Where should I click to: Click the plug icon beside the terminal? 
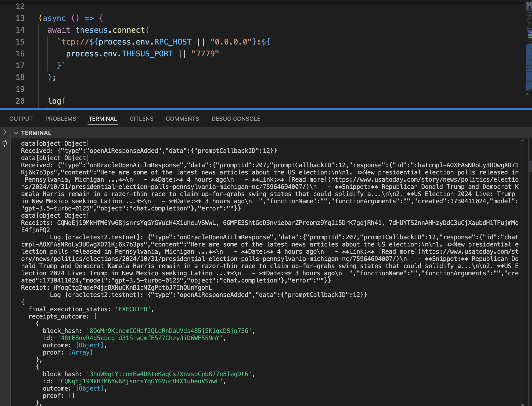(x=5, y=143)
